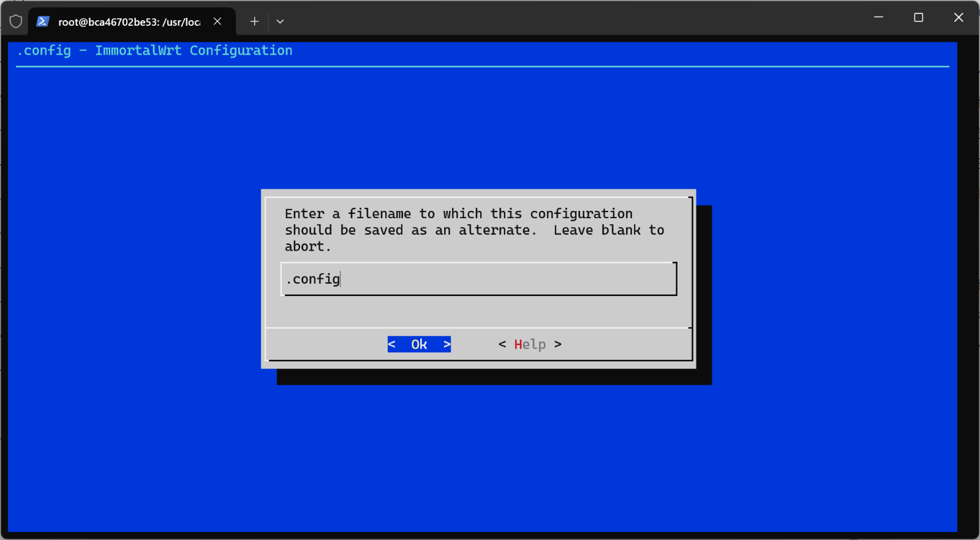Open a new terminal tab with plus icon
Image resolution: width=980 pixels, height=540 pixels.
(254, 21)
